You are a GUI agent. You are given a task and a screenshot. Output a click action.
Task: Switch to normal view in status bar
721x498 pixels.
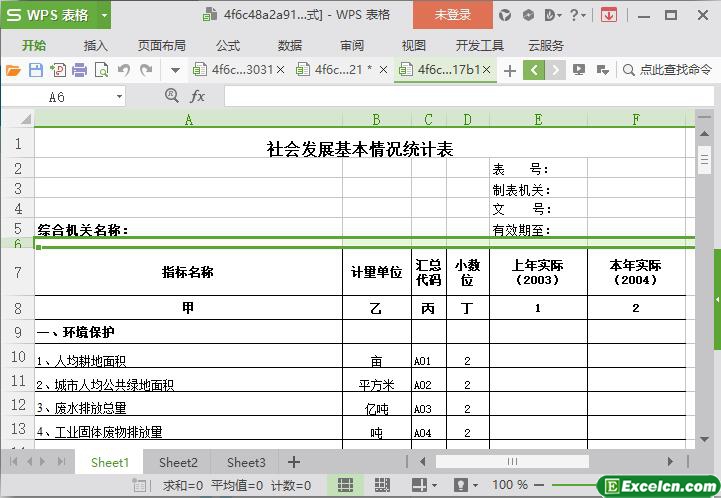(x=344, y=485)
